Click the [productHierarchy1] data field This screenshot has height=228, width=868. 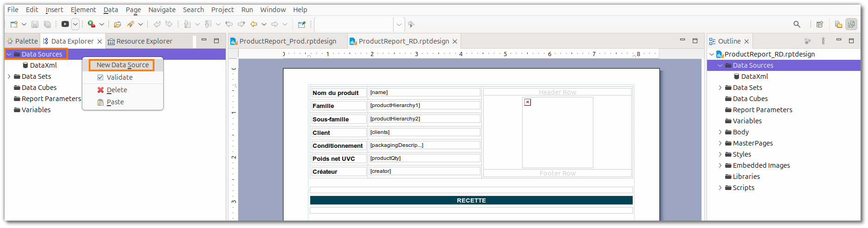pyautogui.click(x=424, y=105)
